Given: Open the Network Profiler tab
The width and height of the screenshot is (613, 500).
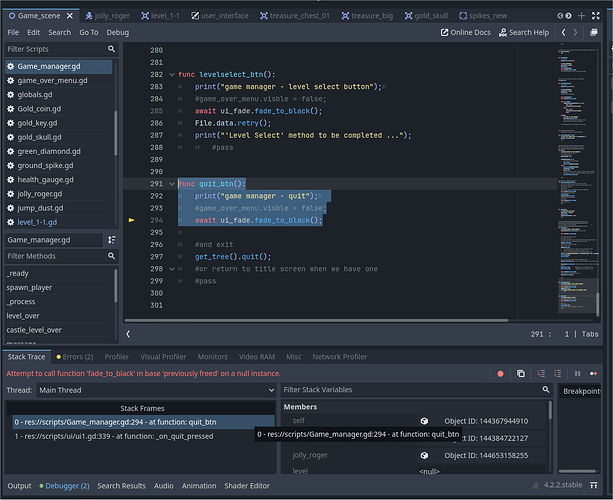Looking at the screenshot, I should tap(339, 357).
